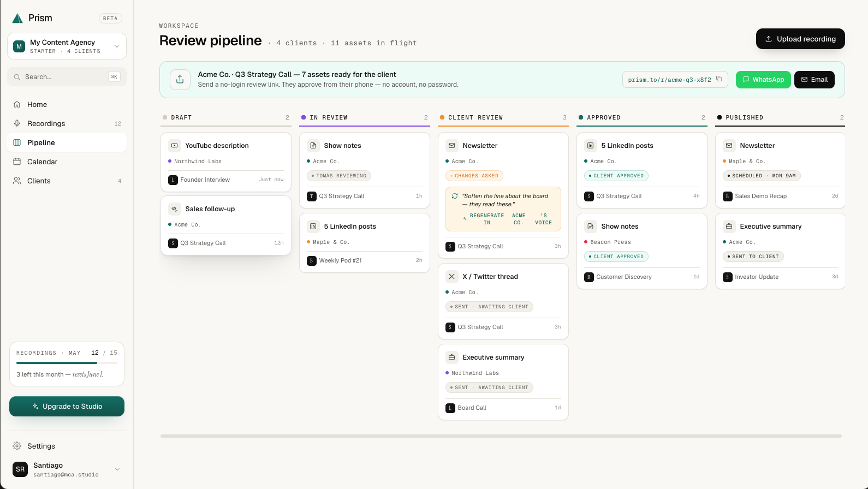Image resolution: width=868 pixels, height=489 pixels.
Task: Click the Changes Asked status pill
Action: pyautogui.click(x=474, y=176)
